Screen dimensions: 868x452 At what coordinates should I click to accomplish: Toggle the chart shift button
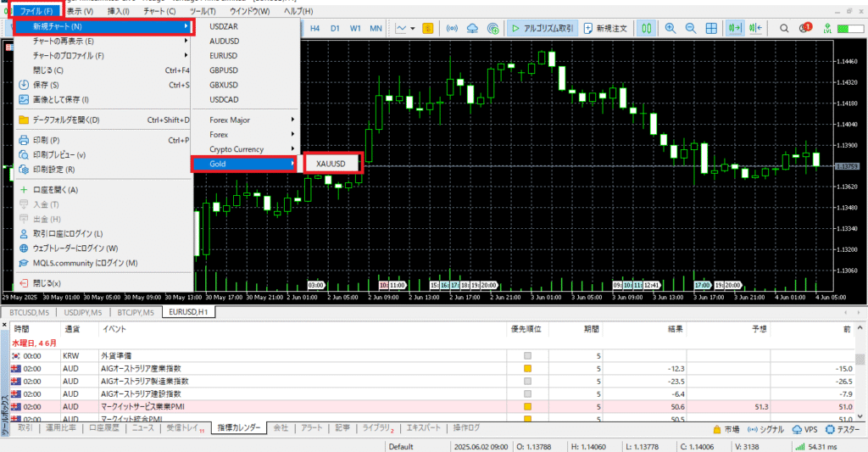754,28
